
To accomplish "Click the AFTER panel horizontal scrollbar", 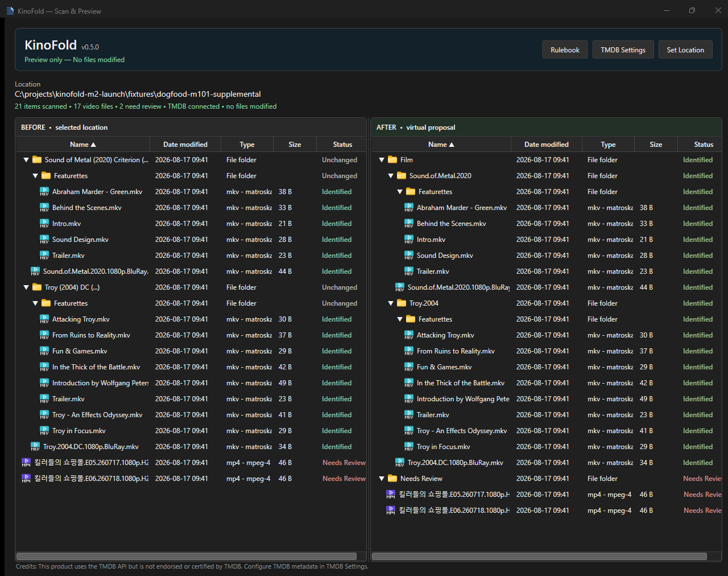I will (x=539, y=556).
